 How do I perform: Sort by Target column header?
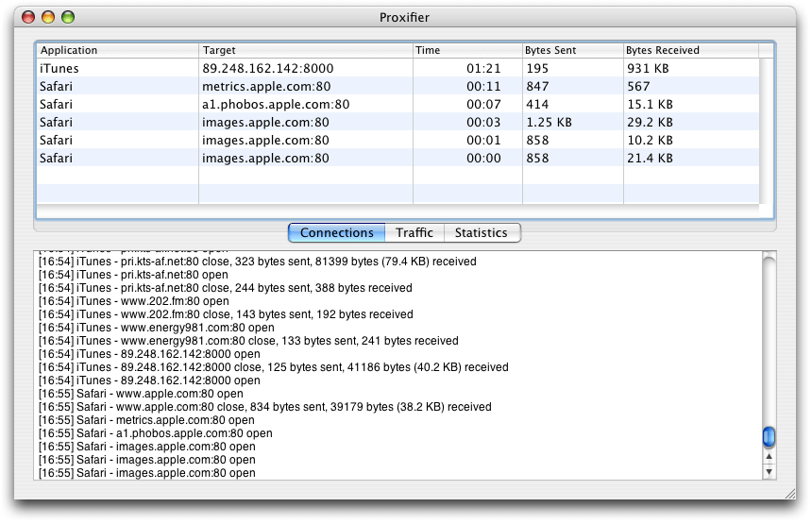click(x=305, y=50)
